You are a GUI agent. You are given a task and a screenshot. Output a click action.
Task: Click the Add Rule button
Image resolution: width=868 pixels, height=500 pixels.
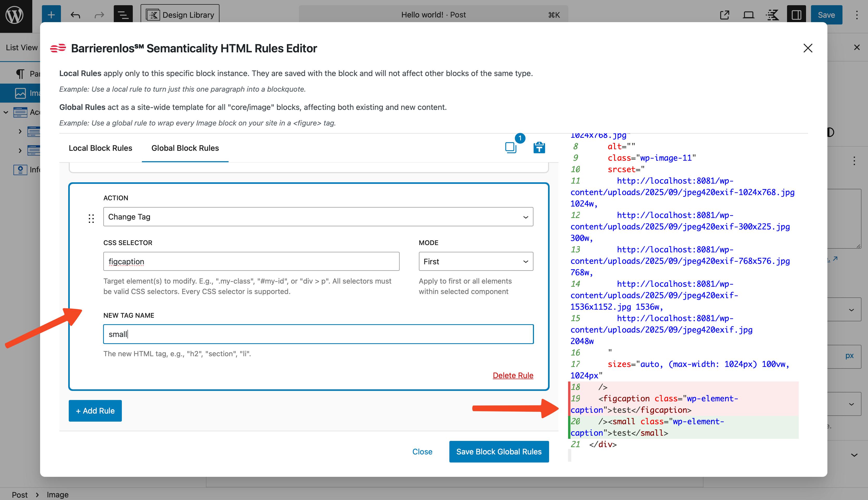click(x=95, y=411)
